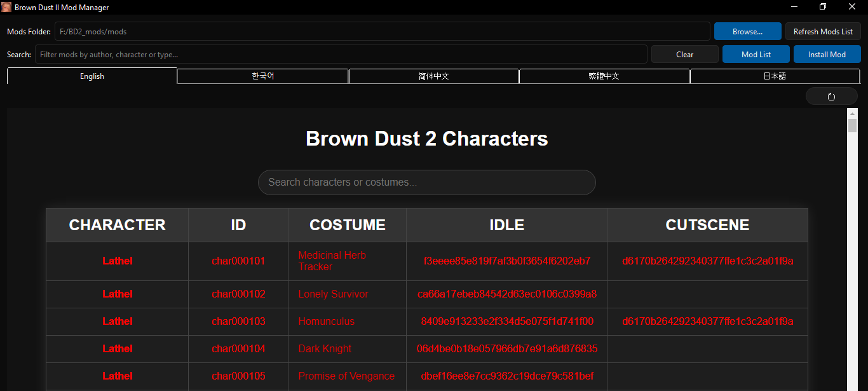Click the Dark Knight idle hash link
This screenshot has height=391, width=868.
pos(506,348)
